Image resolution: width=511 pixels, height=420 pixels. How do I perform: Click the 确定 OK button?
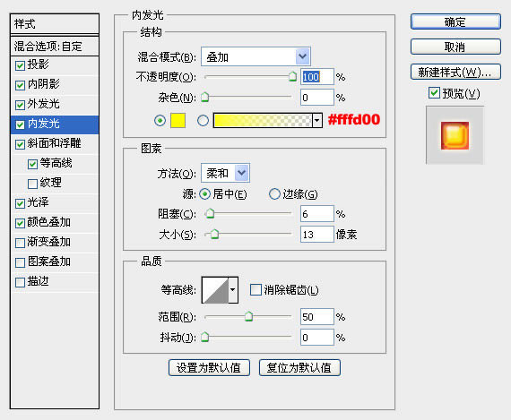pyautogui.click(x=455, y=21)
